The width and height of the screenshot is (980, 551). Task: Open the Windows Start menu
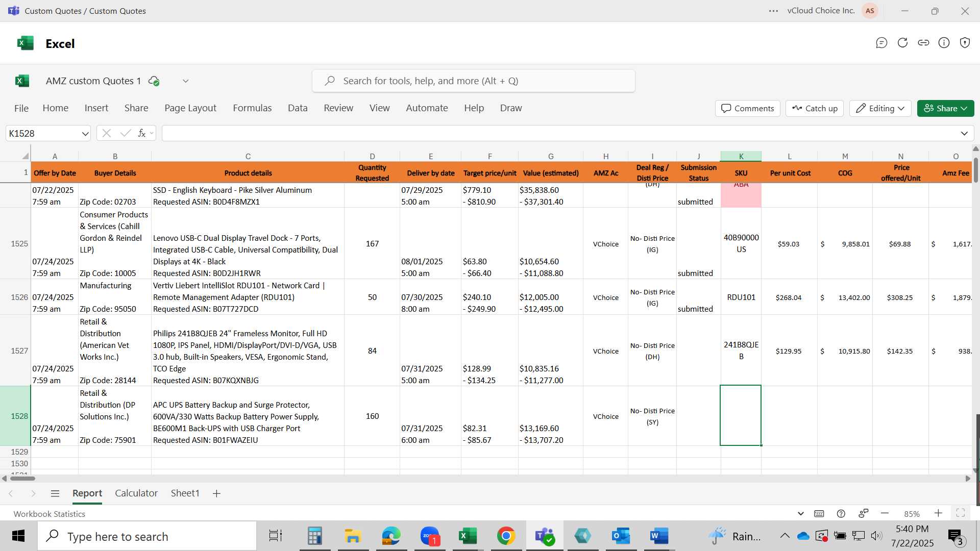[x=18, y=536]
